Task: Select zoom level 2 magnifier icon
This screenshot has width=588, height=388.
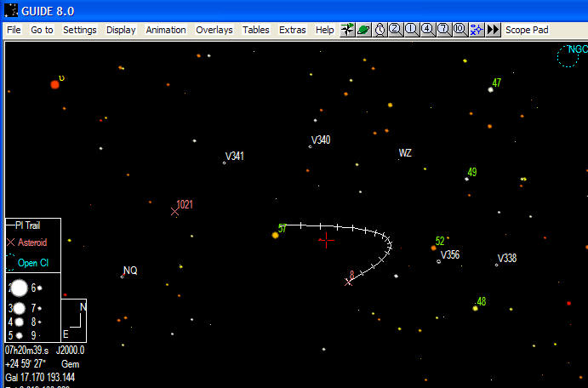Action: point(396,30)
